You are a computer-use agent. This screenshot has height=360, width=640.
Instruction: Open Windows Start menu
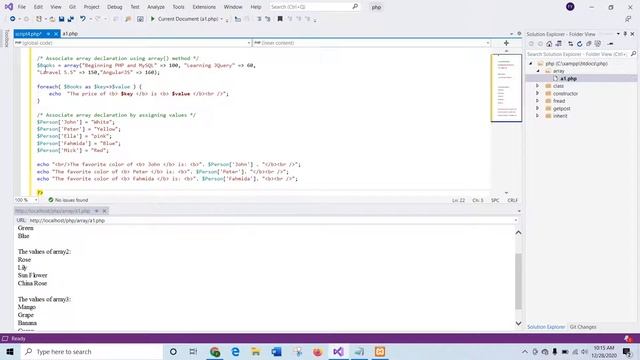[x=10, y=351]
